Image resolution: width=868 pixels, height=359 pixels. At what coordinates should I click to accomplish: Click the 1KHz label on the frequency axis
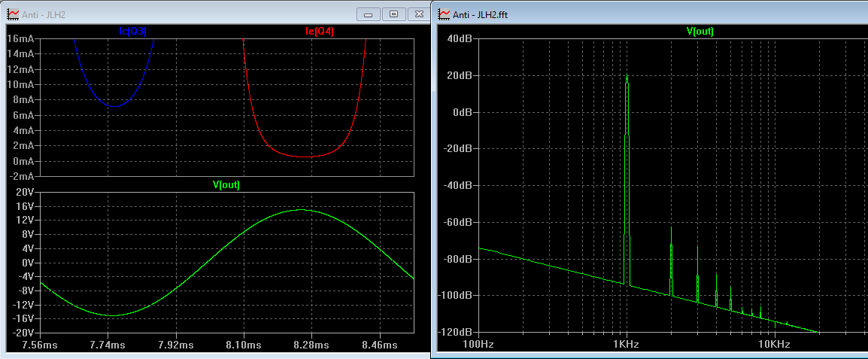pos(627,345)
